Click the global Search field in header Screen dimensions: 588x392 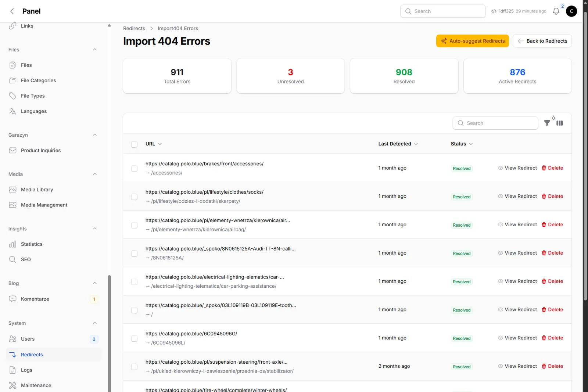coord(443,11)
